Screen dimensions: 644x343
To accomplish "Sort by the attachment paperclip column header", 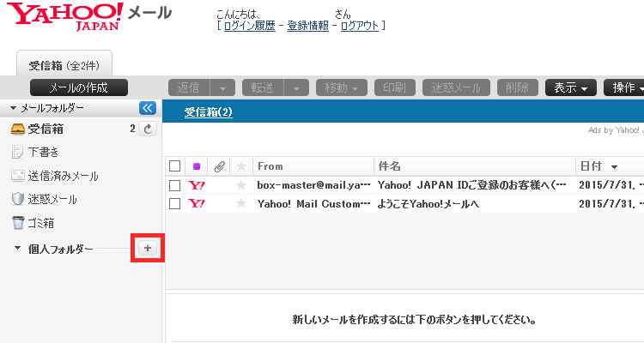I will point(219,166).
